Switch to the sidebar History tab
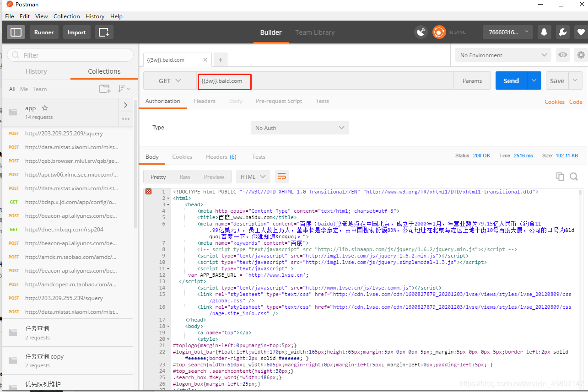Screen dimensions: 588x392 36,71
